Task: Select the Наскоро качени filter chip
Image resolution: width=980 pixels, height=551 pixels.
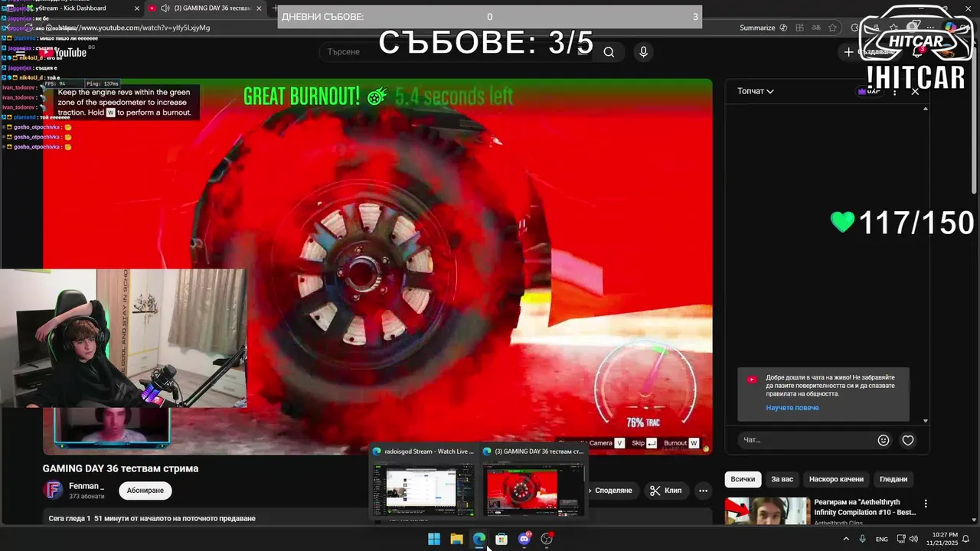Action: pyautogui.click(x=836, y=479)
